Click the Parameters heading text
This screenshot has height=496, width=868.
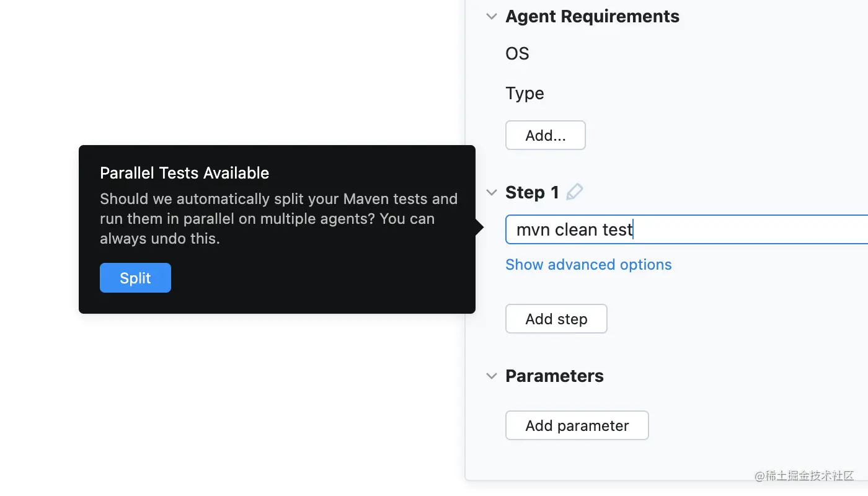point(554,376)
